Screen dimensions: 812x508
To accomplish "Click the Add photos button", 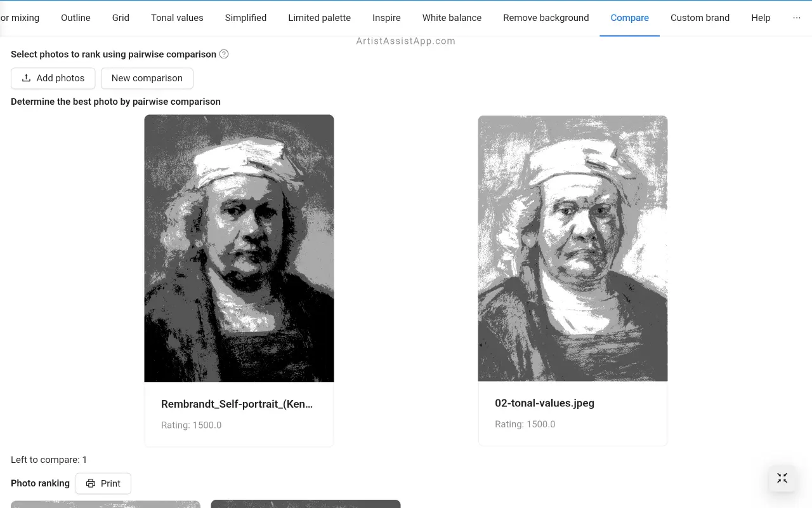I will coord(53,78).
